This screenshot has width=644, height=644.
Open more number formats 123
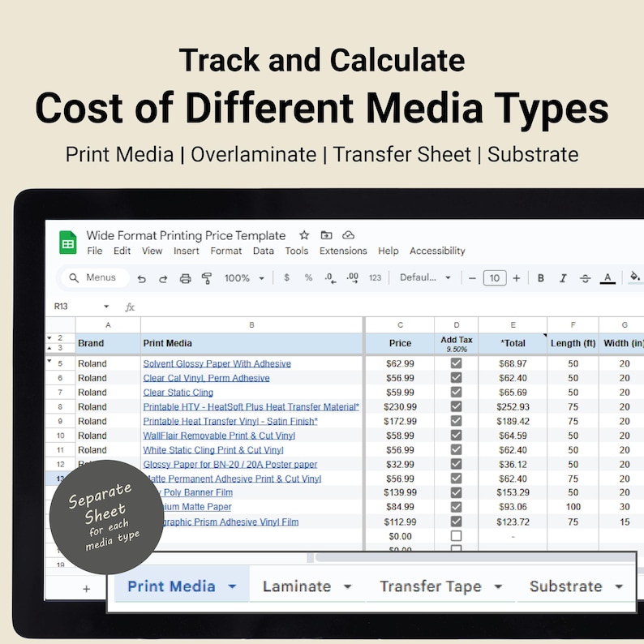pos(375,278)
